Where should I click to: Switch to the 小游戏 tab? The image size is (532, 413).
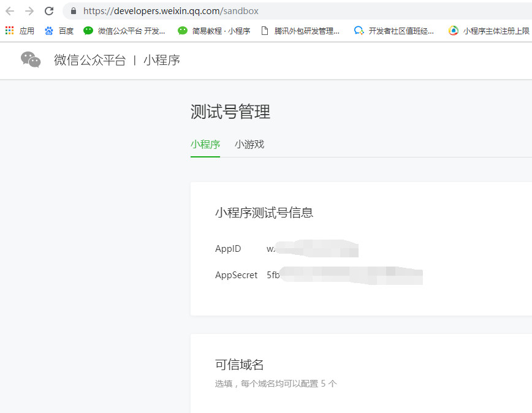(249, 145)
